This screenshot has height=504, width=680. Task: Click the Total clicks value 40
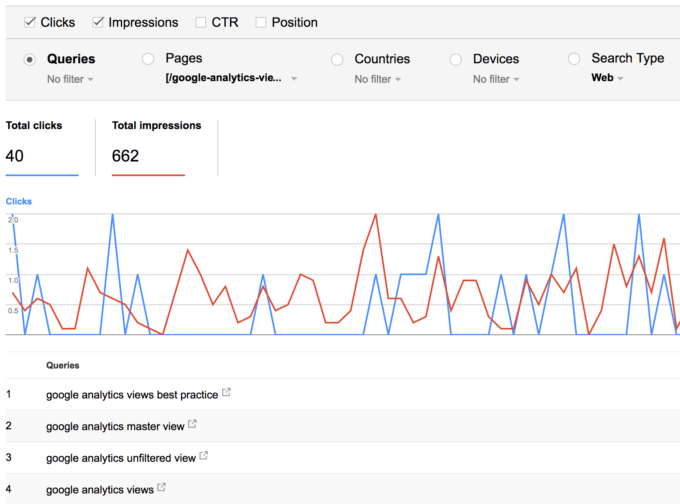coord(15,156)
